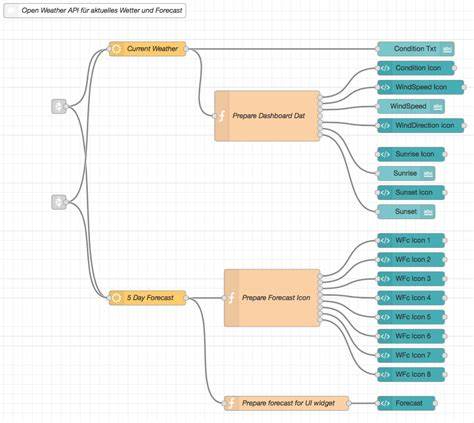Select the Sunrise text node

[x=406, y=173]
